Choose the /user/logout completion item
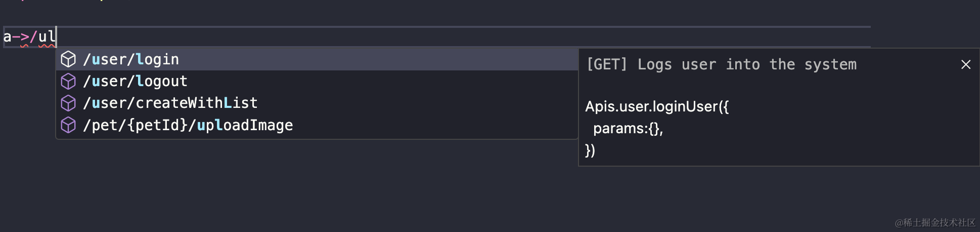The image size is (980, 232). [x=135, y=81]
